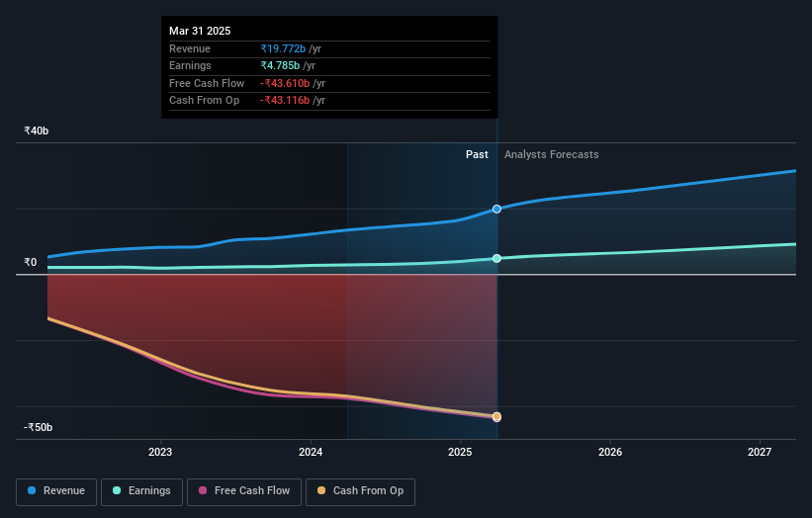Screen dimensions: 812x518
Task: Click the -₹43.610b free cash flow value
Action: click(x=285, y=83)
